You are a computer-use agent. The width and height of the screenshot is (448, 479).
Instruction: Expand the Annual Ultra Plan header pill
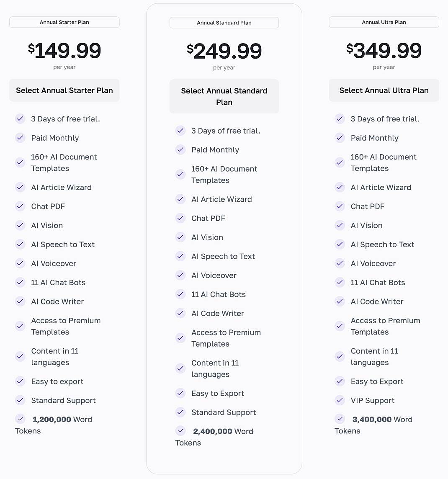coord(384,22)
